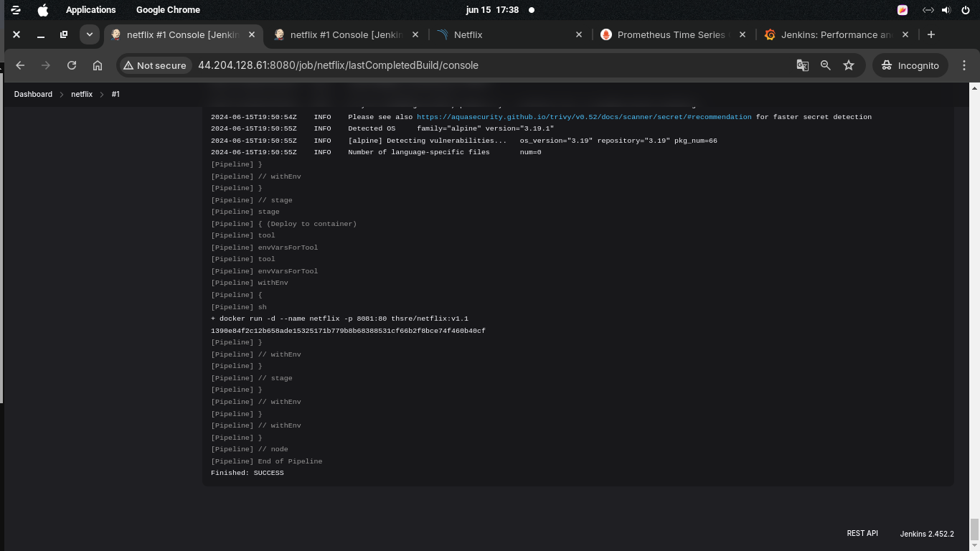
Task: Reload the Jenkins console page
Action: (x=72, y=65)
